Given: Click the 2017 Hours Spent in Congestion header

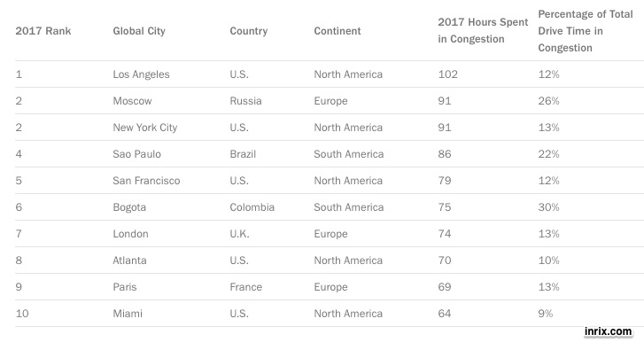Looking at the screenshot, I should coord(483,31).
